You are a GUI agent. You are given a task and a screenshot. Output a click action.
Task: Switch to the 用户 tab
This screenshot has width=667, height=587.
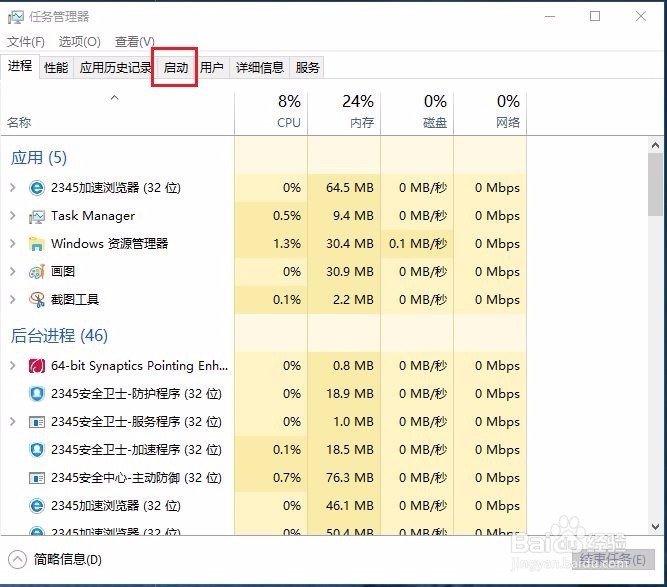(x=212, y=67)
